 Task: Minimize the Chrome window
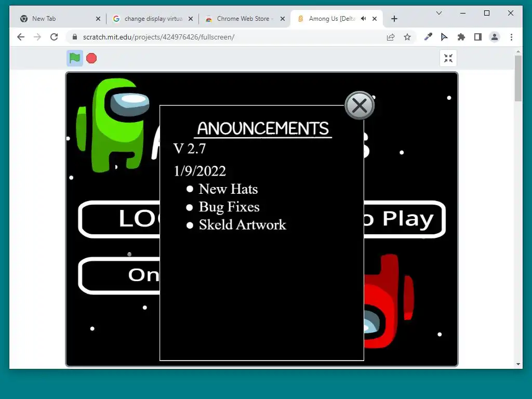462,13
